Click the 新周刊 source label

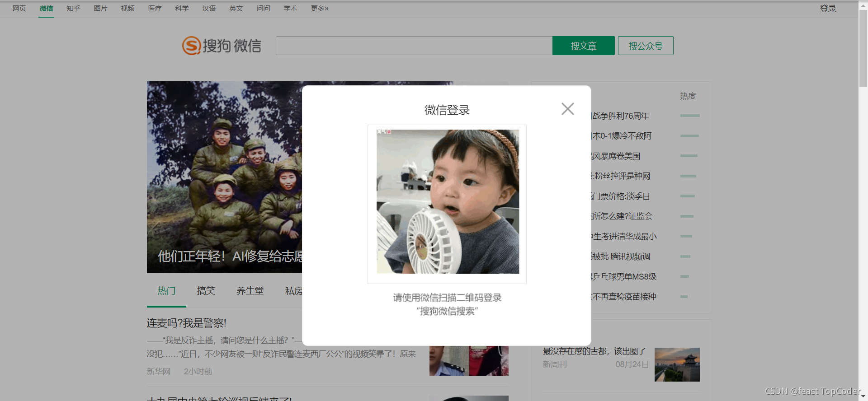tap(555, 364)
